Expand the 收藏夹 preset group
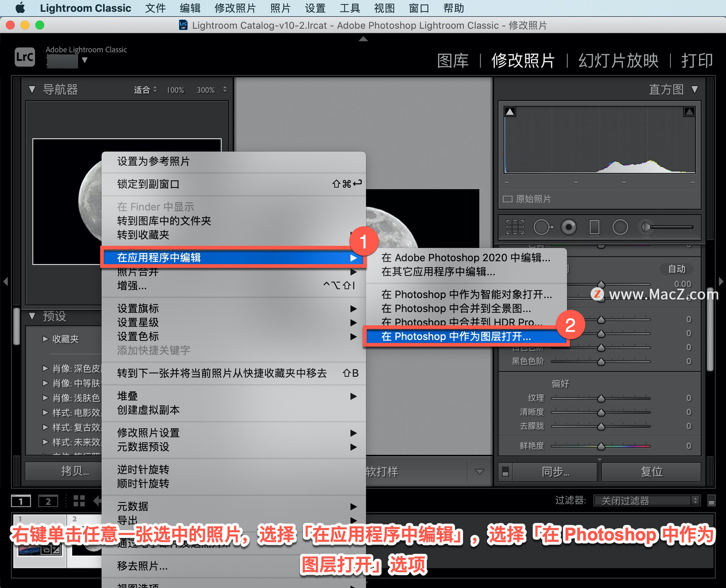Screen dimensions: 726x588 click(45, 339)
